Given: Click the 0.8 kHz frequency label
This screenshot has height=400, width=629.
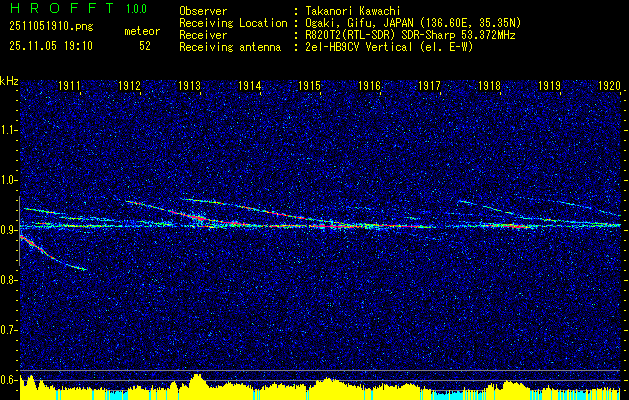Looking at the screenshot, I should tap(9, 280).
